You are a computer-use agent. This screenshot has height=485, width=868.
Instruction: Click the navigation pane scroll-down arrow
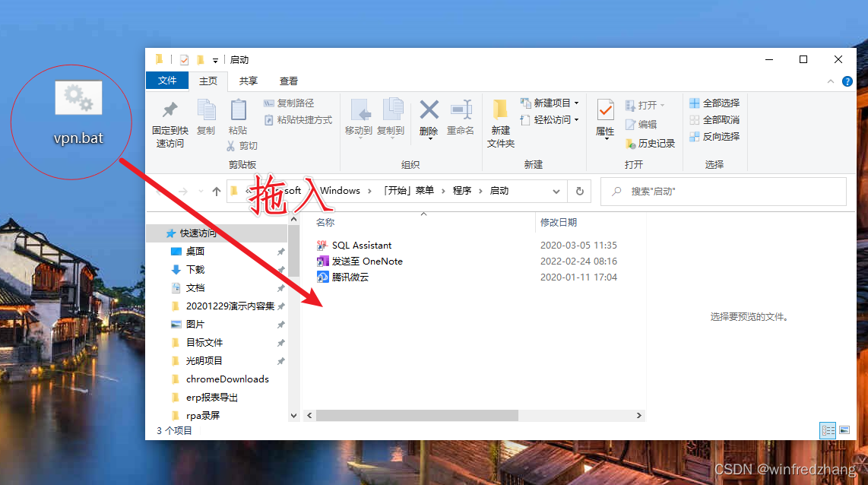click(x=294, y=416)
